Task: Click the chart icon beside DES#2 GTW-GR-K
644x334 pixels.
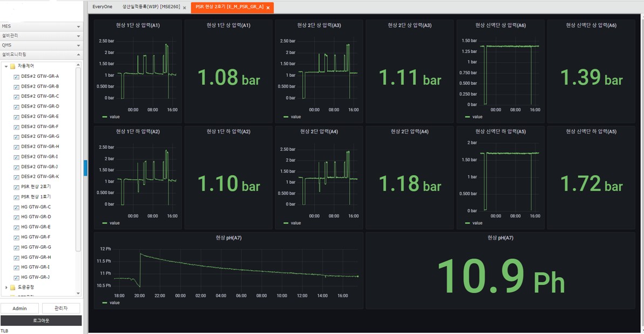Action: point(16,177)
